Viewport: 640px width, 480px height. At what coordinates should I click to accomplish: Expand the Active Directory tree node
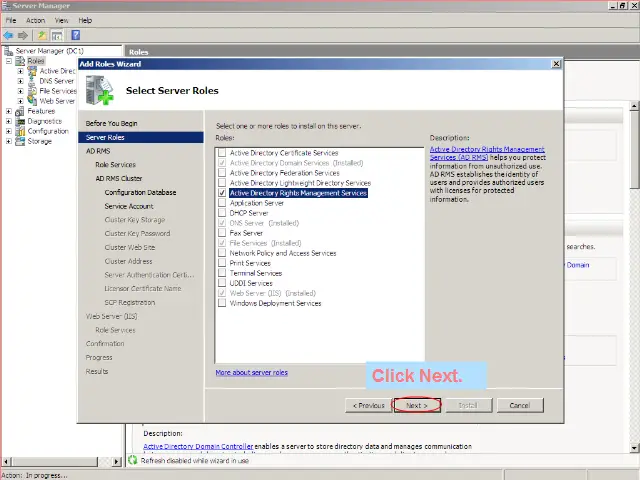20,71
